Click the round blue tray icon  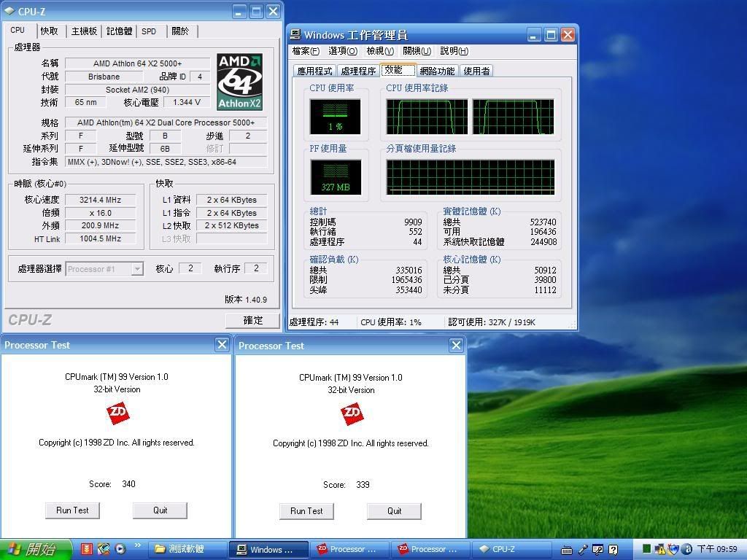tap(686, 550)
